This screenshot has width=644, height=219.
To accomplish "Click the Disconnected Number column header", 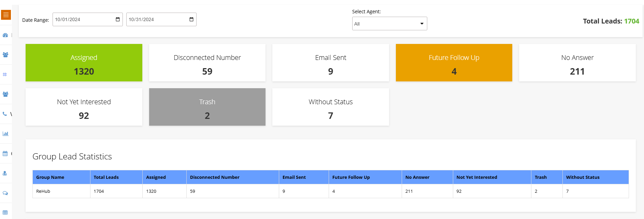I will [233, 177].
